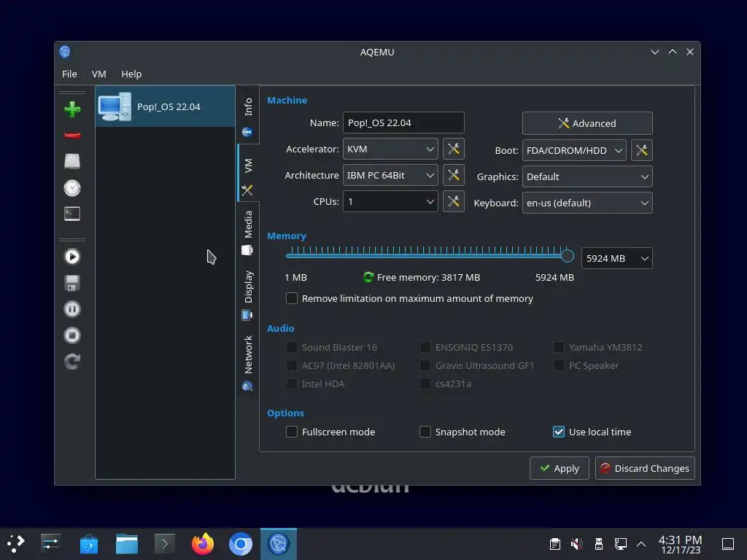The width and height of the screenshot is (747, 560).
Task: Switch to the Network tab
Action: (x=248, y=363)
